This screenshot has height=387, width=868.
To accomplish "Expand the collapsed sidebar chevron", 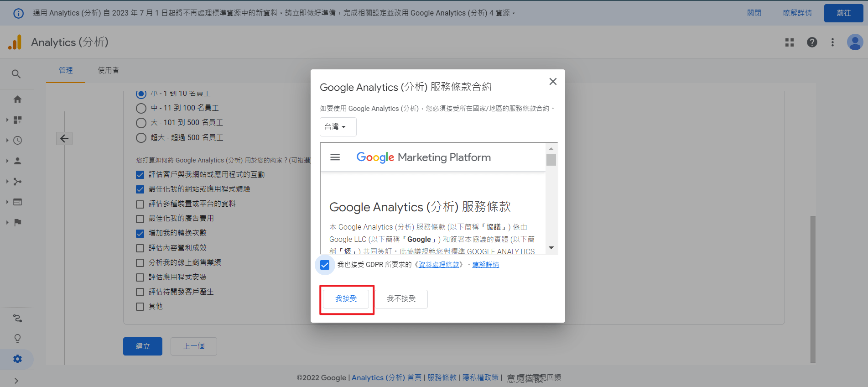I will click(x=16, y=381).
